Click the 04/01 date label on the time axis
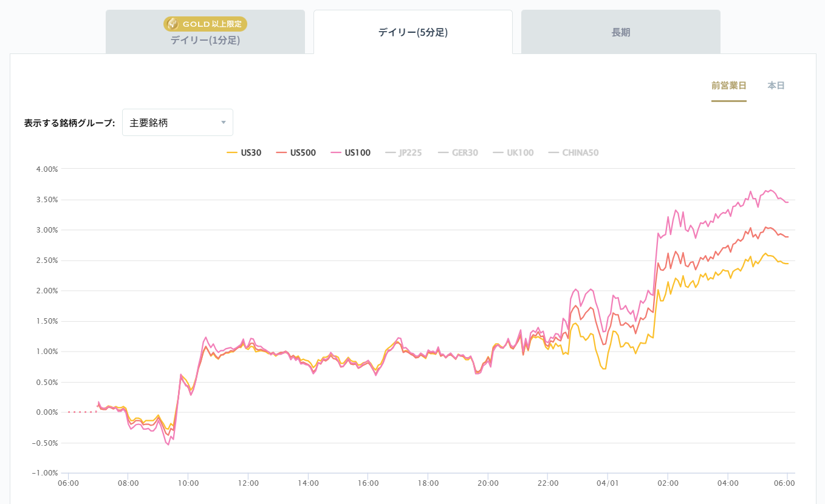 coord(608,483)
